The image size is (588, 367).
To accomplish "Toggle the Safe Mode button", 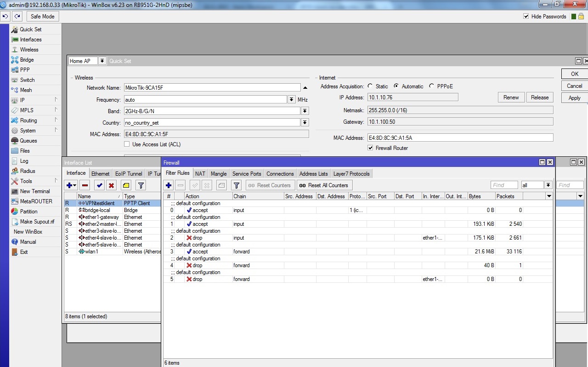I will tap(42, 17).
